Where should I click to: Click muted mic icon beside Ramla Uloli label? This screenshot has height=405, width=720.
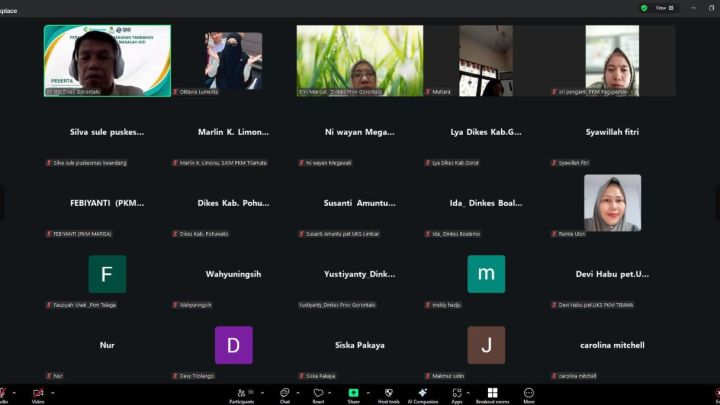[x=554, y=234]
